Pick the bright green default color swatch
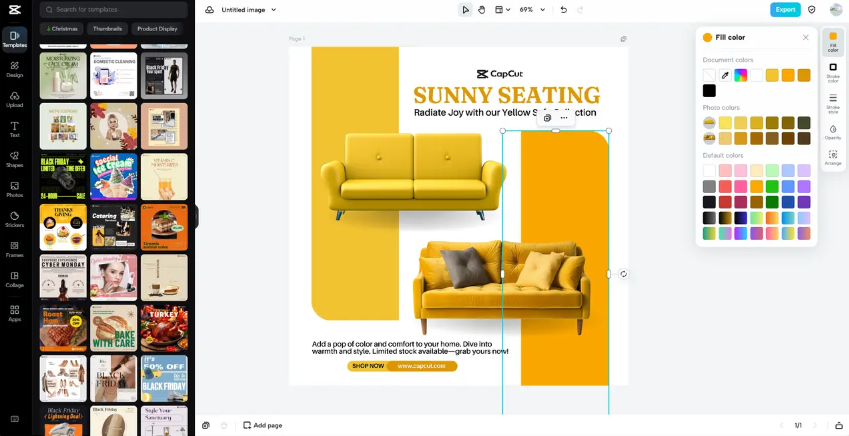 coord(772,186)
